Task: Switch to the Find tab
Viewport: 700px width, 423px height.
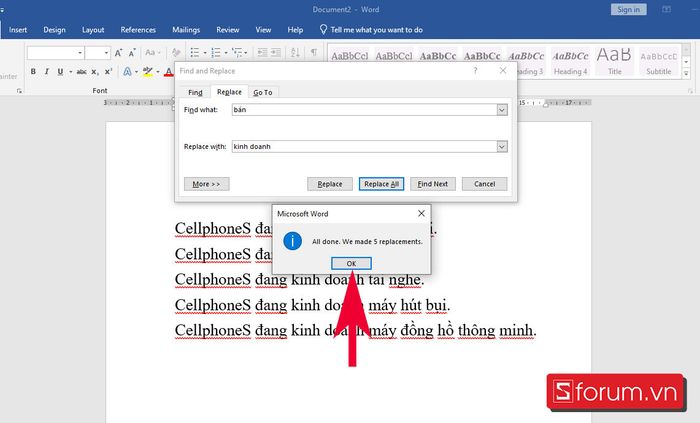Action: tap(195, 92)
